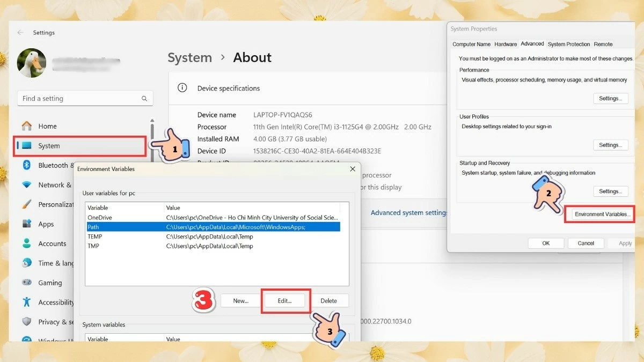Screen dimensions: 644x362
Task: Go back using the Settings back arrow
Action: [x=20, y=33]
